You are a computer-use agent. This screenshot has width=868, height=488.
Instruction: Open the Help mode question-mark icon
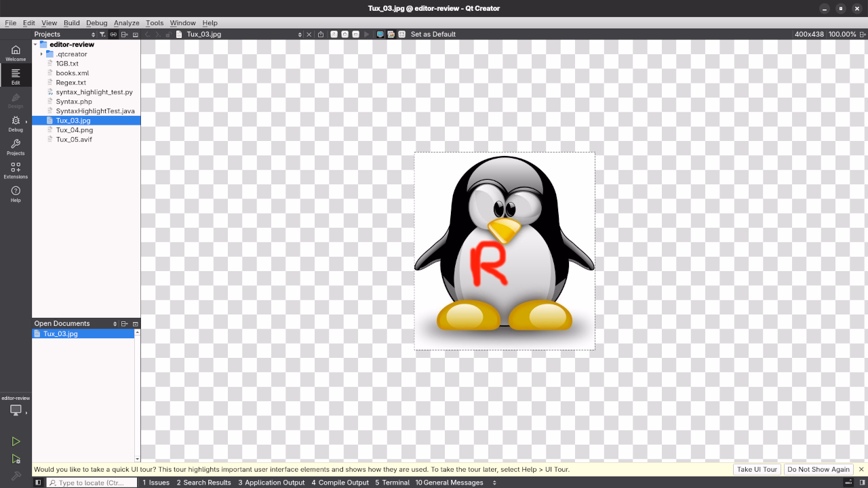point(16,194)
